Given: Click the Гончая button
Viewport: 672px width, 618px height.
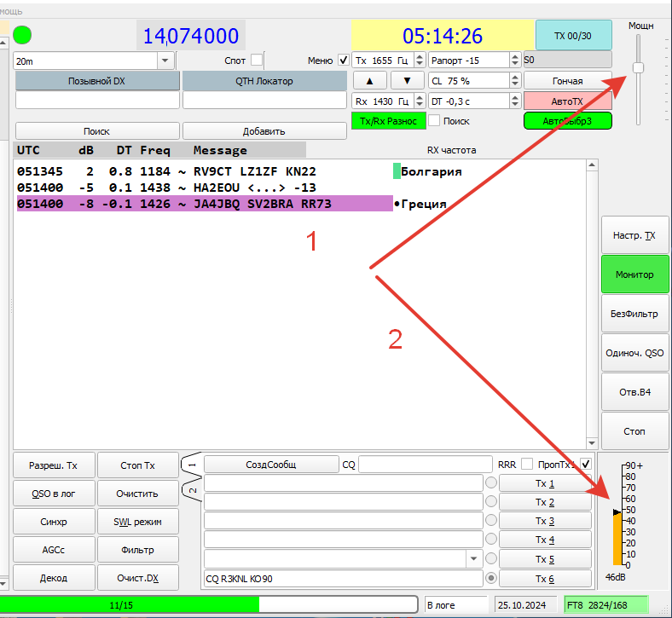Looking at the screenshot, I should pos(567,80).
